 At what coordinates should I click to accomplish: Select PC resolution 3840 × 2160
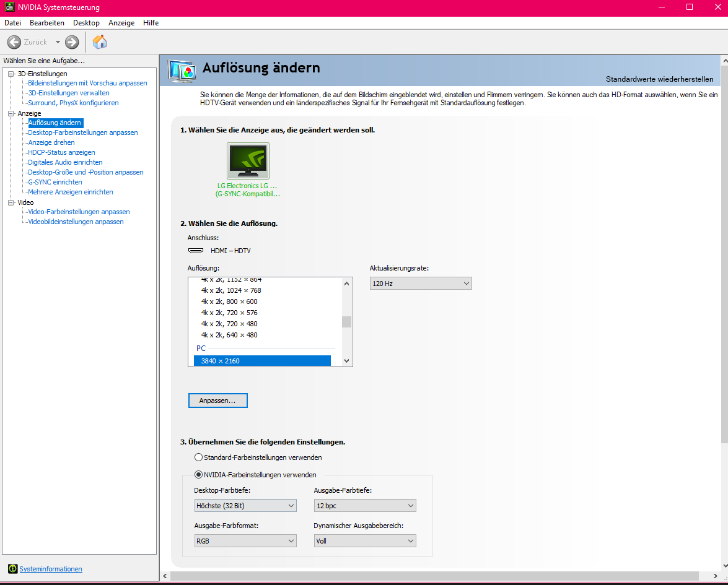point(262,361)
